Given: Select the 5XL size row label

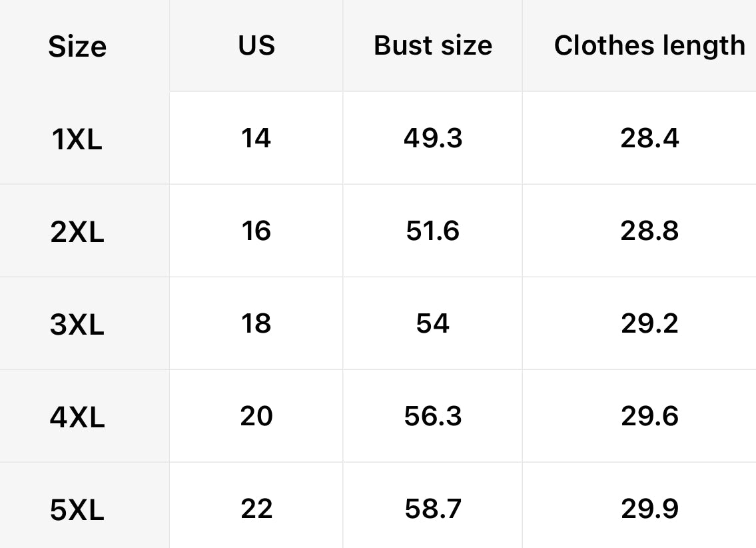Looking at the screenshot, I should 77,510.
